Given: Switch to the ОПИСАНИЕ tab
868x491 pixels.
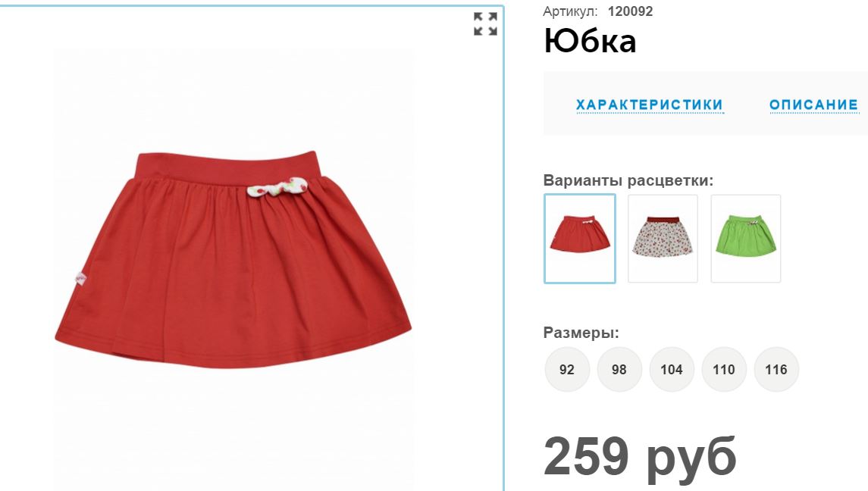Looking at the screenshot, I should click(813, 105).
